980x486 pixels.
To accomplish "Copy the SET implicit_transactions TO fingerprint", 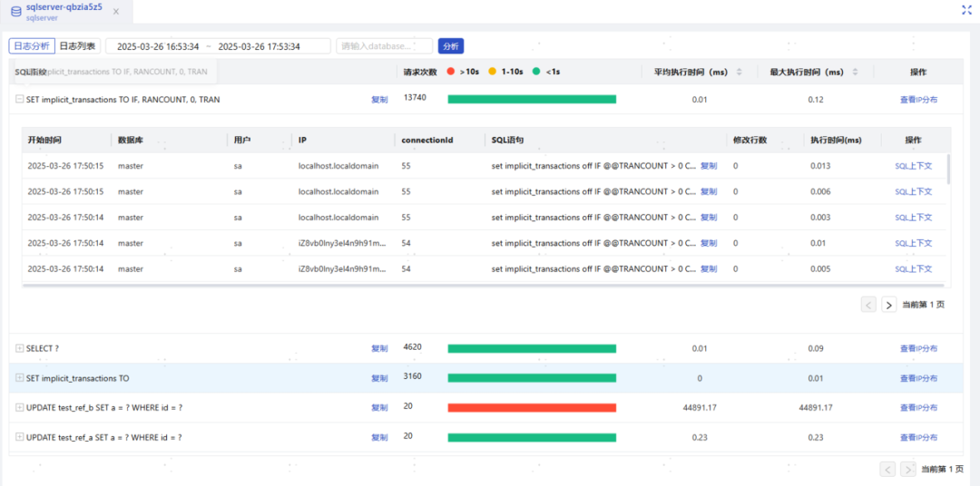I will tap(379, 378).
